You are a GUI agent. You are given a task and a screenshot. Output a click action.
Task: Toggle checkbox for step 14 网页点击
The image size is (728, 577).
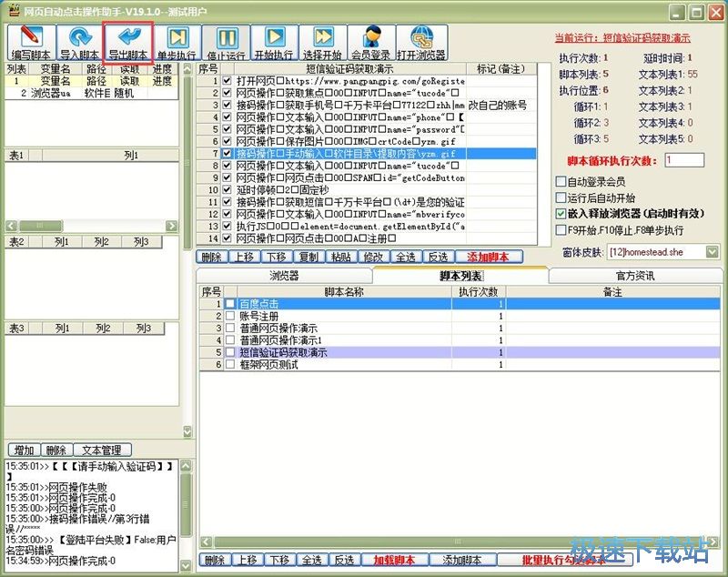tap(227, 238)
